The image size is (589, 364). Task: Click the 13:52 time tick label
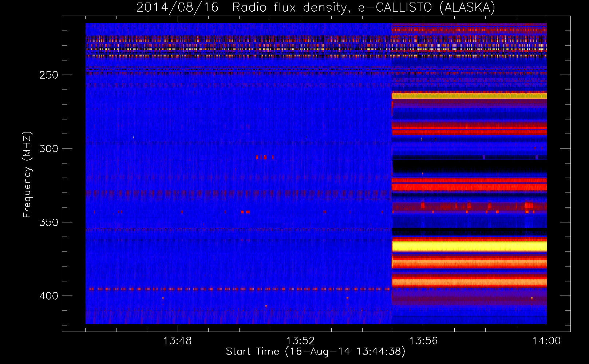[300, 341]
